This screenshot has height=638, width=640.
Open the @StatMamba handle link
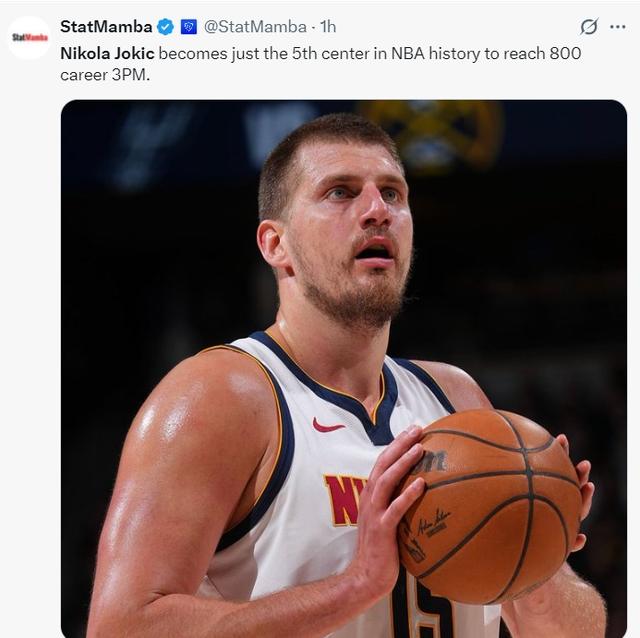point(255,27)
